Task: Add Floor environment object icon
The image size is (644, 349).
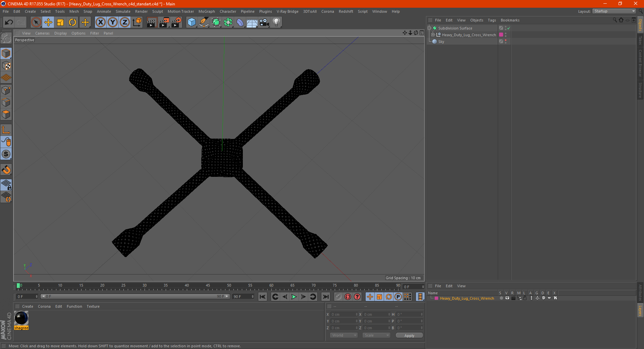Action: (252, 22)
